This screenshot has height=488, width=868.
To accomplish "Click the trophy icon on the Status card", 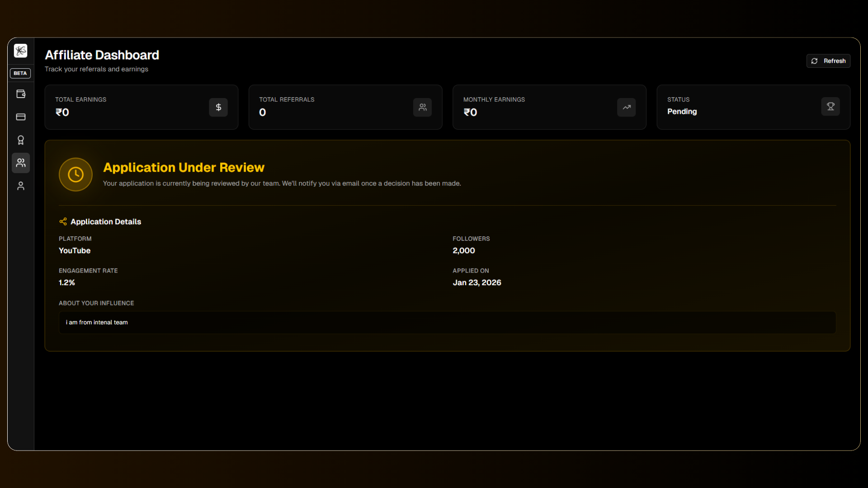I will tap(830, 107).
